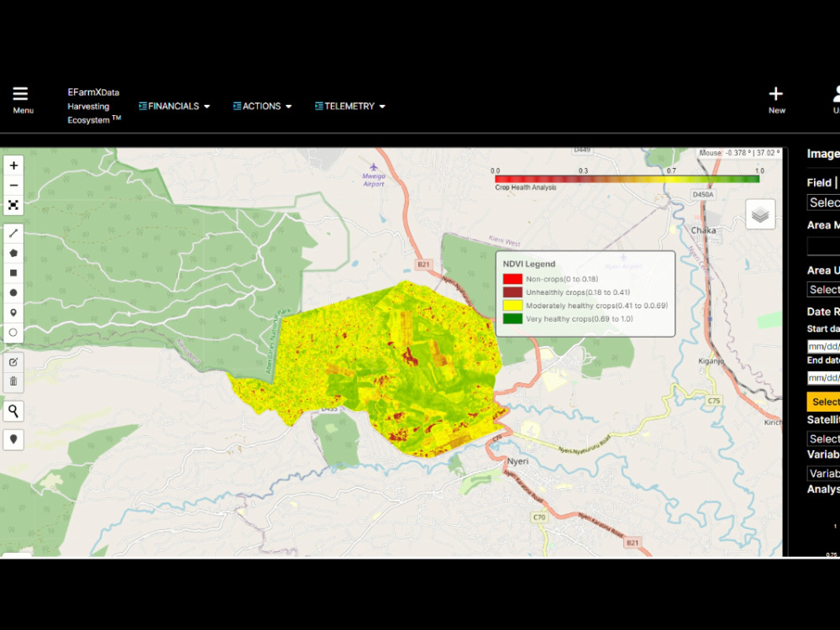Image resolution: width=840 pixels, height=630 pixels.
Task: Toggle full screen map view
Action: tap(13, 205)
